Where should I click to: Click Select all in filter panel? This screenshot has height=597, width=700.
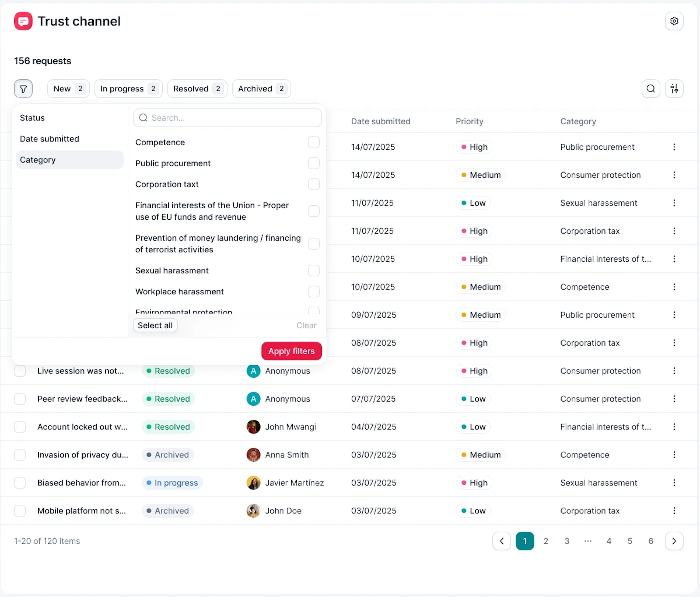pyautogui.click(x=155, y=326)
